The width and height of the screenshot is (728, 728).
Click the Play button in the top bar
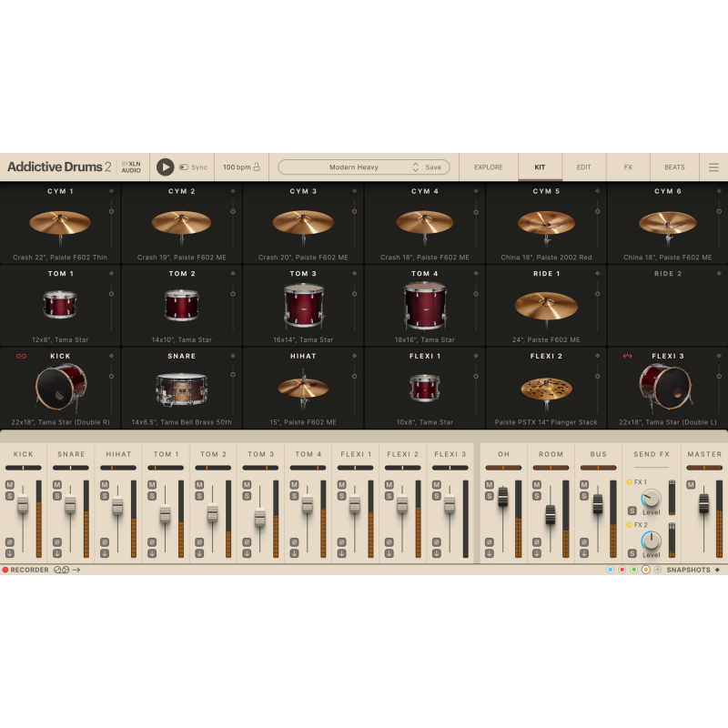167,167
